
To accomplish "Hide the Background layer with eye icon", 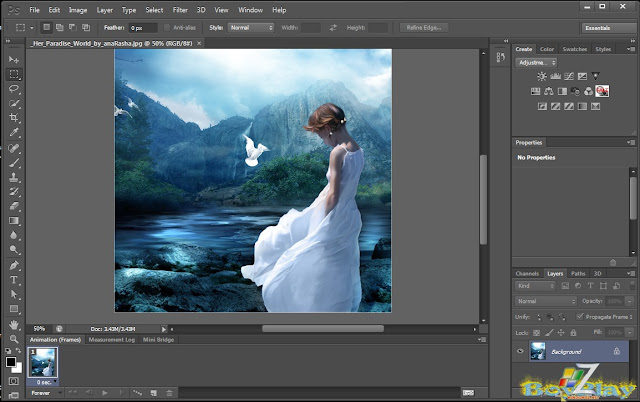I will click(520, 352).
